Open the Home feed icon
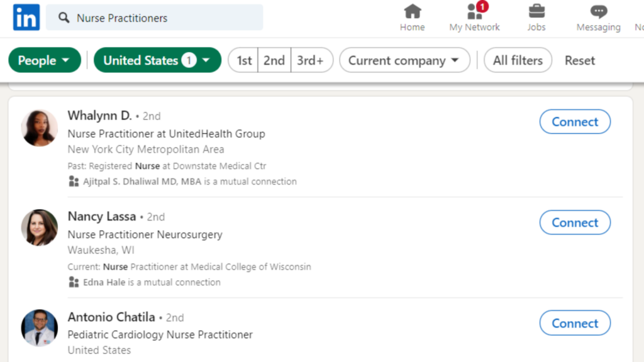This screenshot has height=362, width=644. 412,17
